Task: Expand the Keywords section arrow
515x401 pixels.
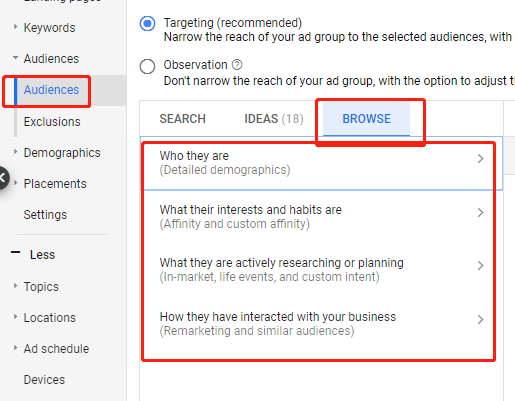Action: click(x=15, y=27)
